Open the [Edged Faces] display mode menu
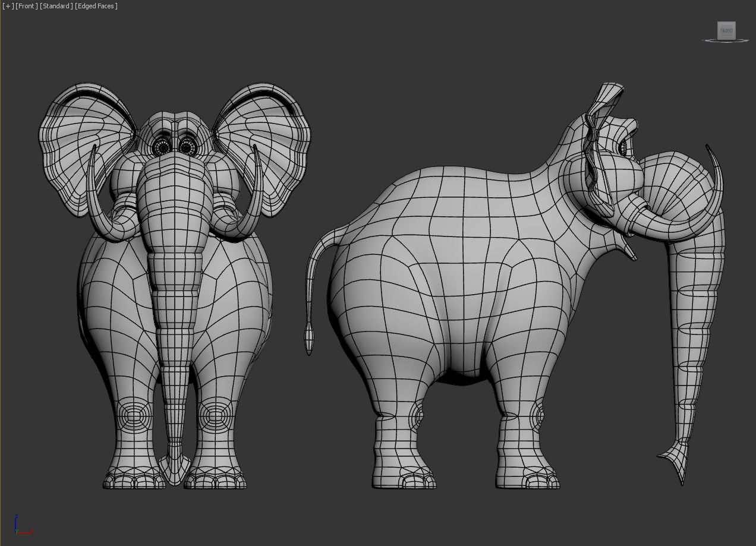 click(x=96, y=6)
